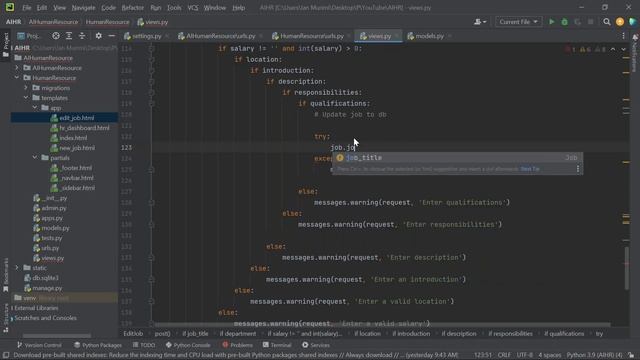Expand the static folder
This screenshot has width=640, height=360.
[17, 268]
